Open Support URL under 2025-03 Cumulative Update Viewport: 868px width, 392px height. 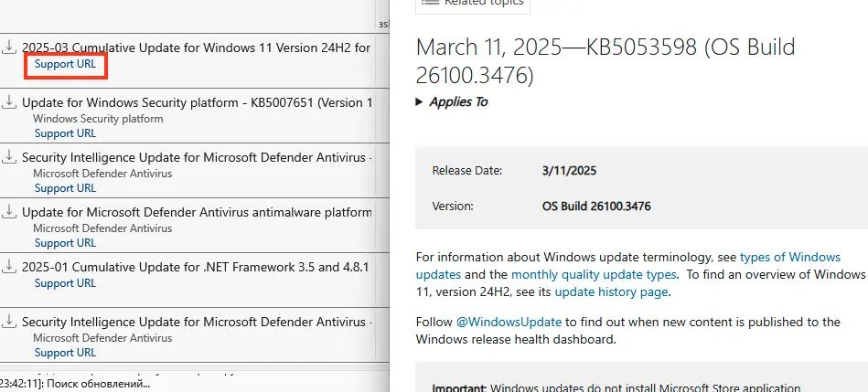(65, 64)
